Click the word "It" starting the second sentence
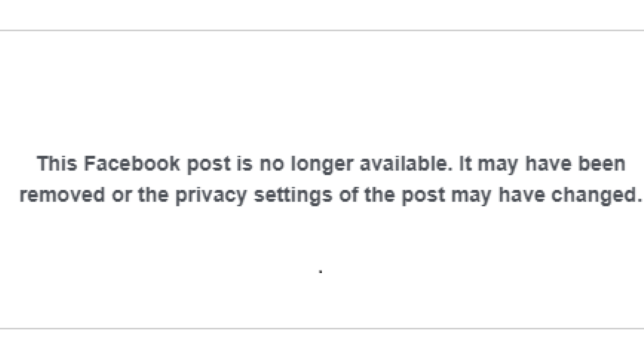The image size is (644, 362). pyautogui.click(x=465, y=164)
